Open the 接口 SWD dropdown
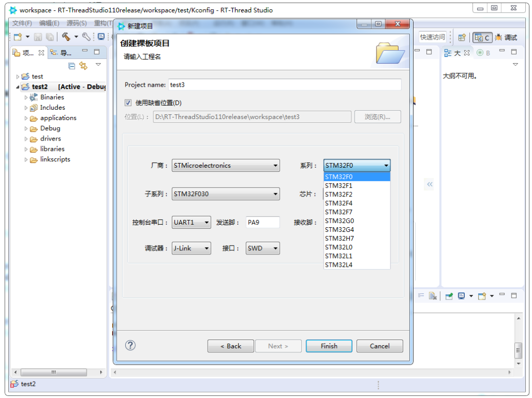The image size is (532, 398). [x=263, y=248]
